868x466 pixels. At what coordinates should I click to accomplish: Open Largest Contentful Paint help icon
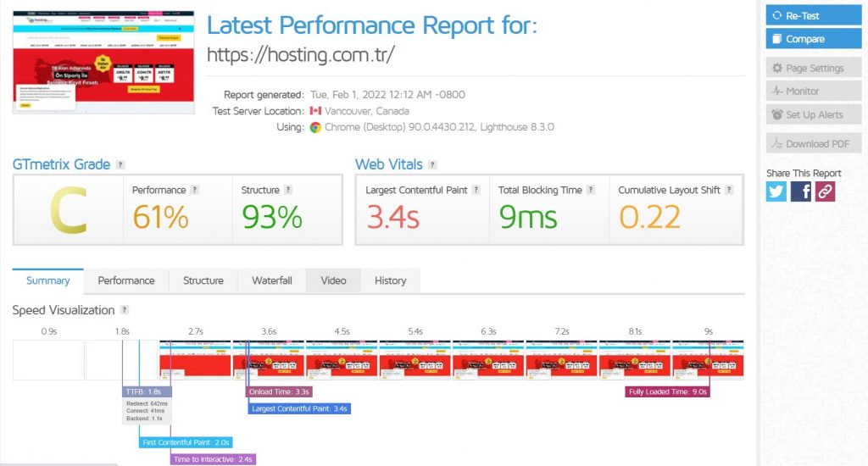pos(476,190)
